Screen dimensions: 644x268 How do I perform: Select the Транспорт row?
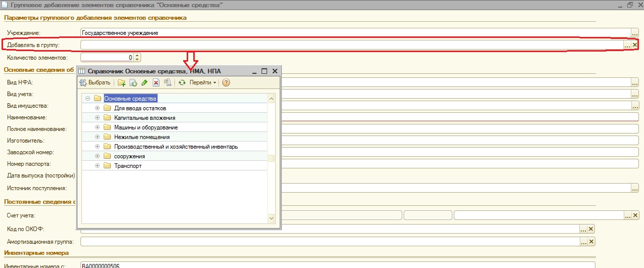[x=174, y=166]
